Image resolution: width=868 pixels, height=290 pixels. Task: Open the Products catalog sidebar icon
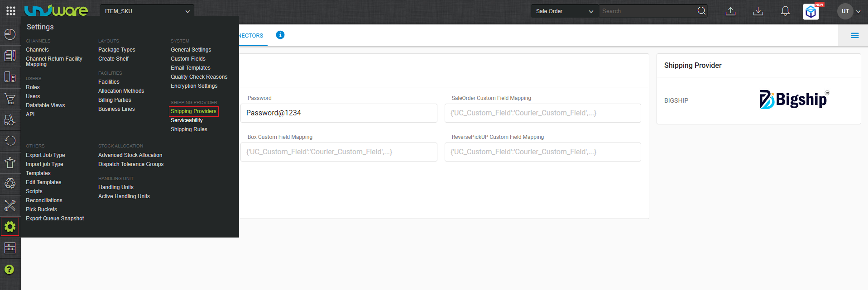click(10, 56)
